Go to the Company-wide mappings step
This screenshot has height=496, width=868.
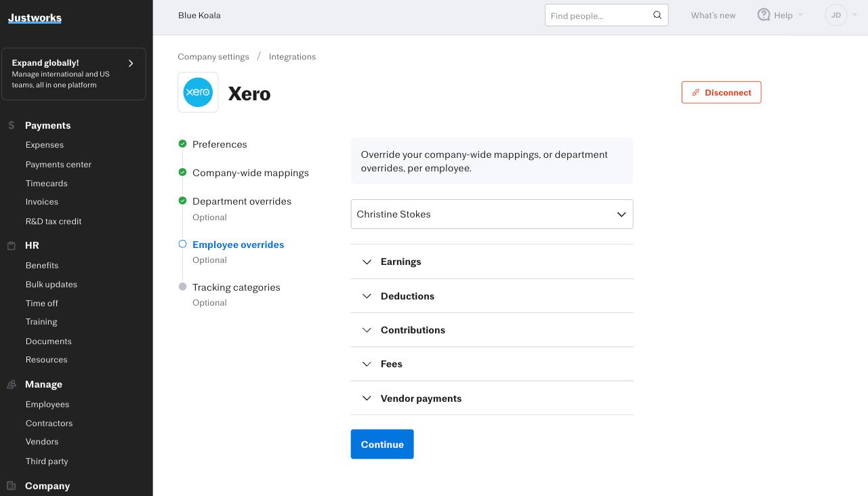[250, 173]
